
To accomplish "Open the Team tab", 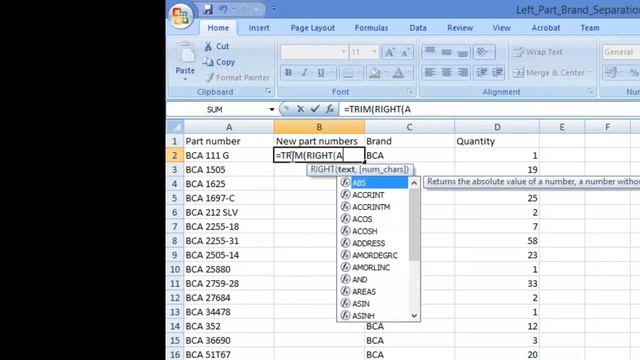I will [590, 28].
